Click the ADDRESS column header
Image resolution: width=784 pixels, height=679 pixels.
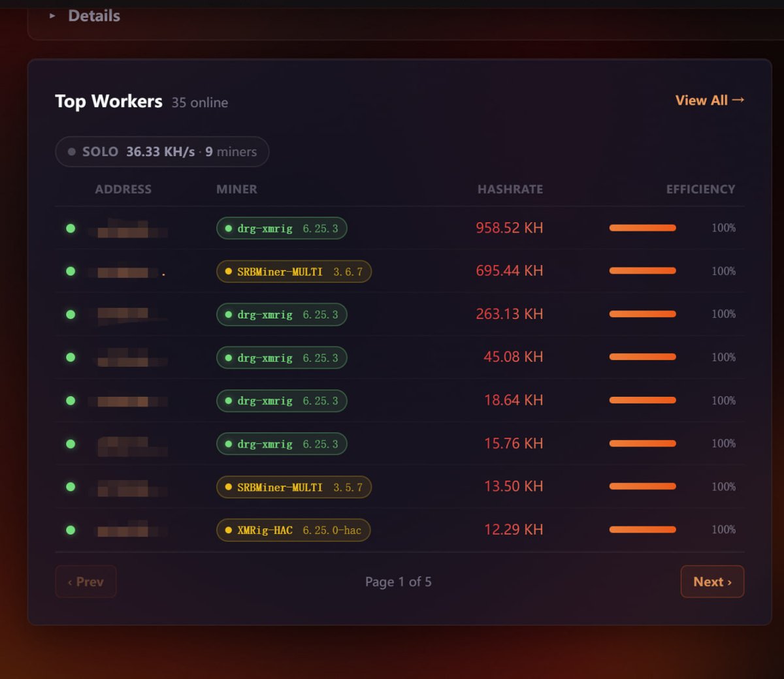[x=123, y=189]
